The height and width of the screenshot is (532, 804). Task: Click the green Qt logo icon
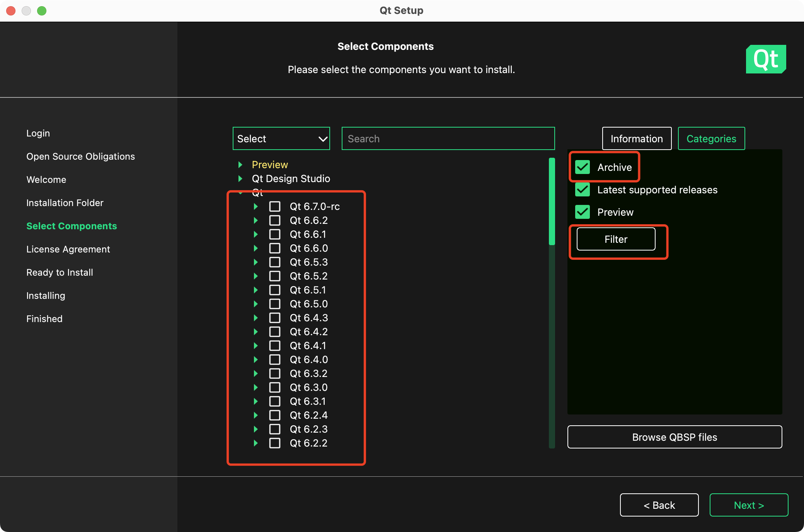pyautogui.click(x=766, y=59)
